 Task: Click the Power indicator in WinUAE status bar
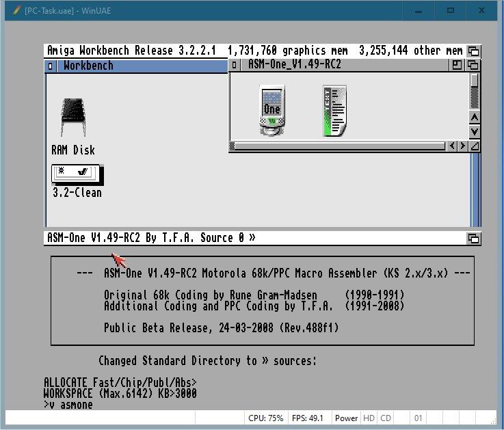click(346, 418)
